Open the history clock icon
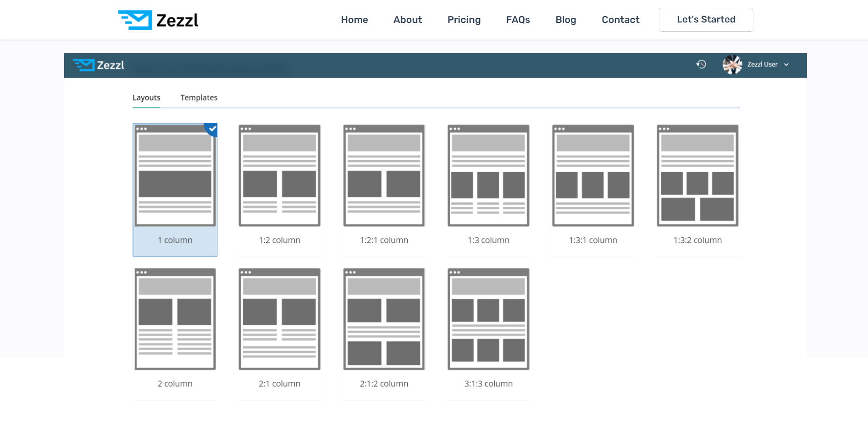Viewport: 868px width, 425px height. click(x=701, y=64)
